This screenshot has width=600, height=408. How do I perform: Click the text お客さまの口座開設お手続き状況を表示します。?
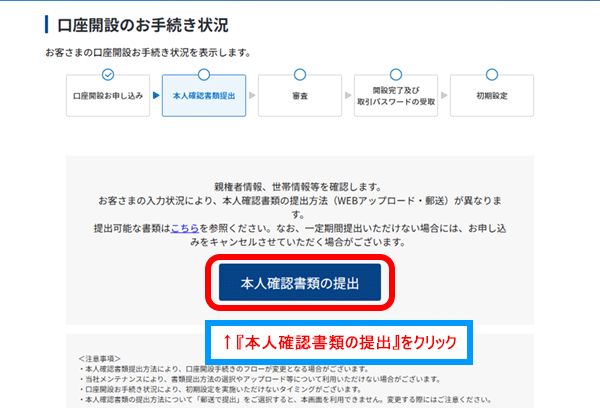[x=148, y=53]
